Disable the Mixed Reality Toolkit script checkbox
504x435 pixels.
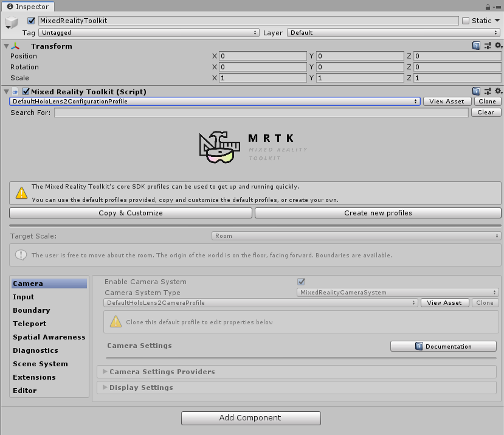(26, 92)
